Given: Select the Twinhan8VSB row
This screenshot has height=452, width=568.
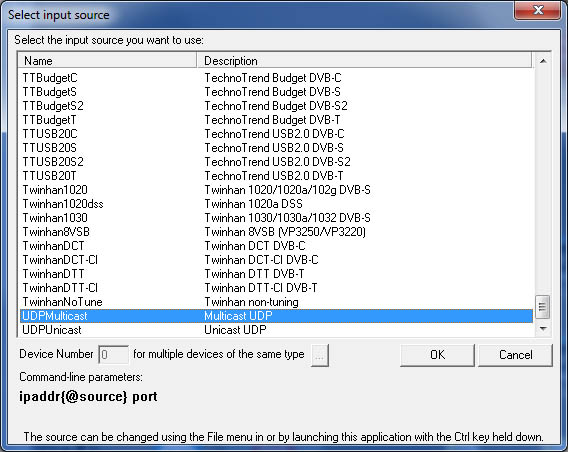Looking at the screenshot, I should [276, 232].
